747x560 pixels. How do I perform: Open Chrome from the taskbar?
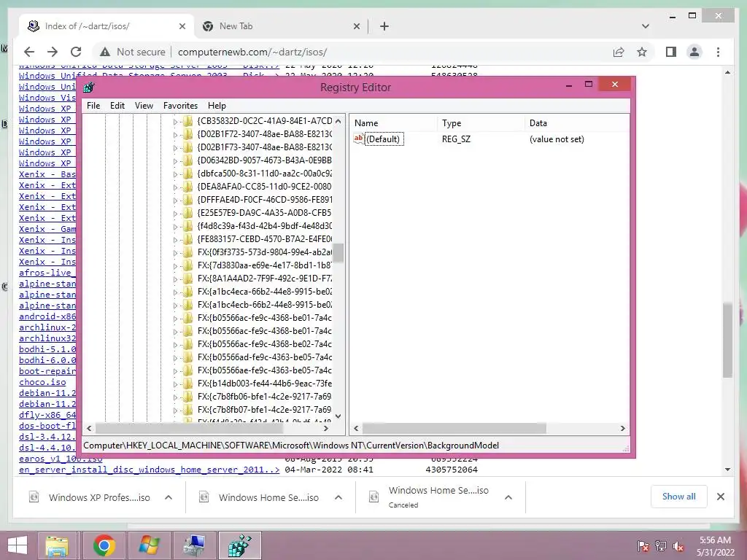(x=104, y=545)
